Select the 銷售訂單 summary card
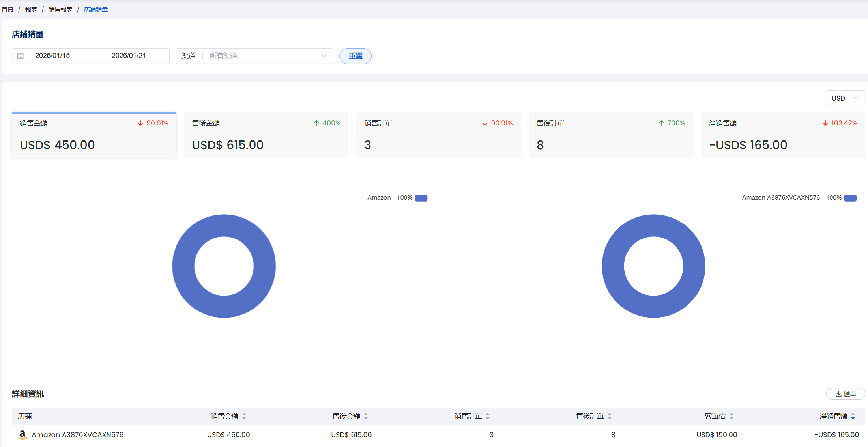 pyautogui.click(x=438, y=135)
